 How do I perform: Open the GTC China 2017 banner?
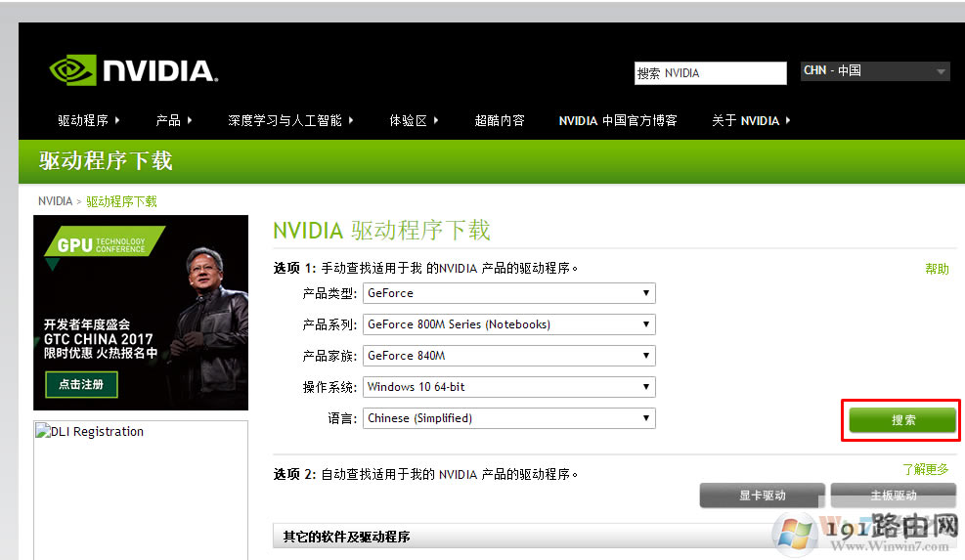141,313
